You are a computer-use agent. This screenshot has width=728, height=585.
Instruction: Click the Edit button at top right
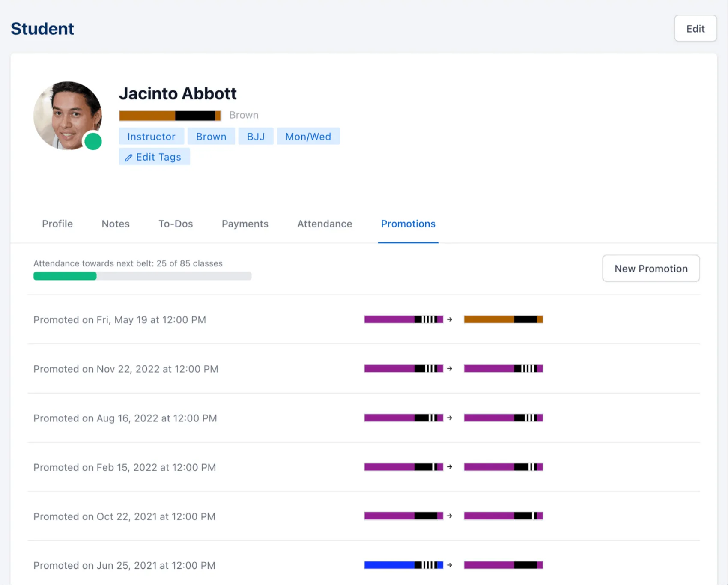point(695,28)
